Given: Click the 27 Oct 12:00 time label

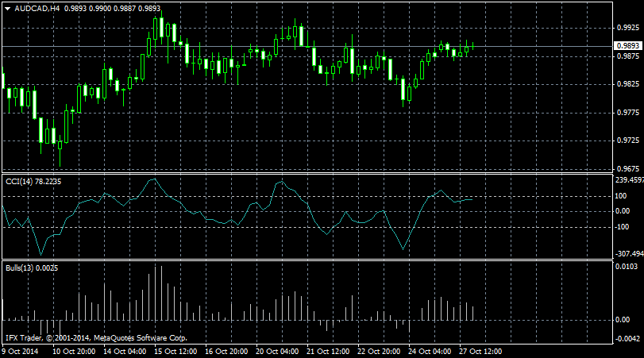Looking at the screenshot, I should click(480, 351).
